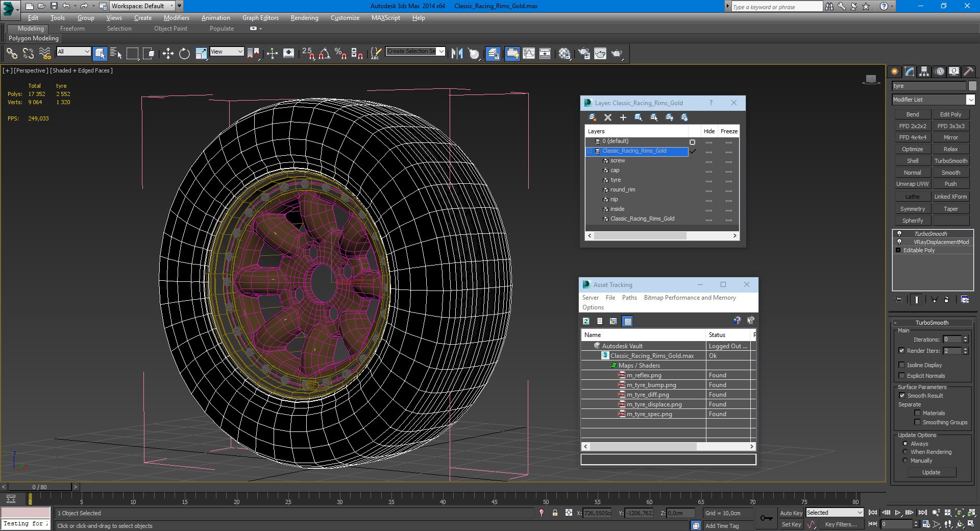This screenshot has width=980, height=531.
Task: Enable the Isoline Display checkbox
Action: (x=901, y=365)
